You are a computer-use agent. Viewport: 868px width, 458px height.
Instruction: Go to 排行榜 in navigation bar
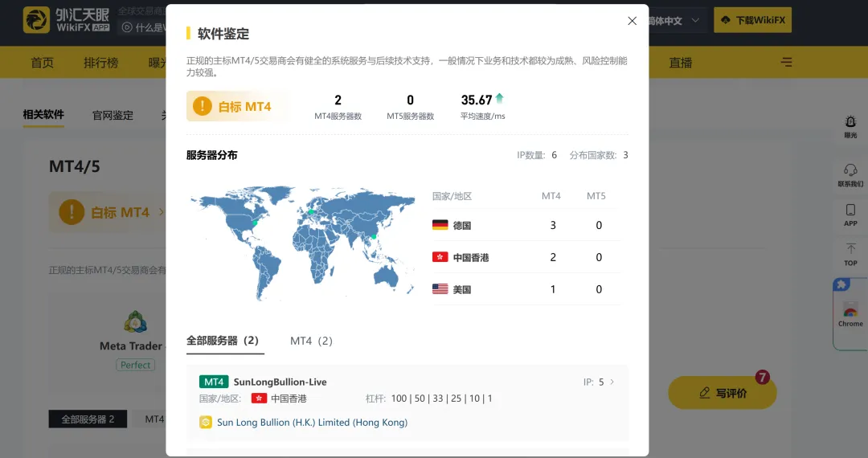point(100,63)
